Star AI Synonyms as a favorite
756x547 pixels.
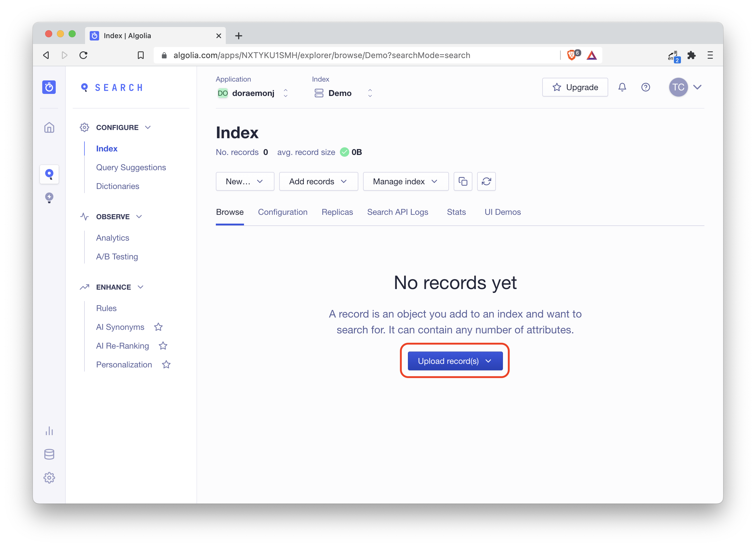(x=158, y=327)
